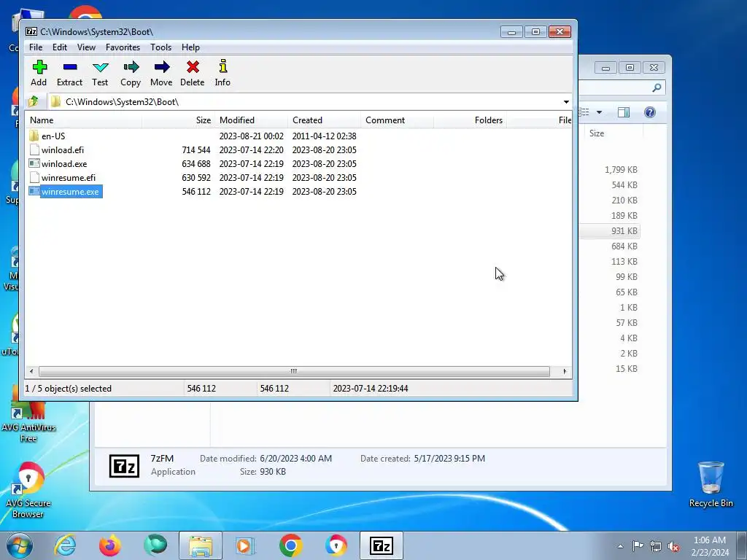The height and width of the screenshot is (560, 747).
Task: Sort by the Name column
Action: (x=84, y=120)
